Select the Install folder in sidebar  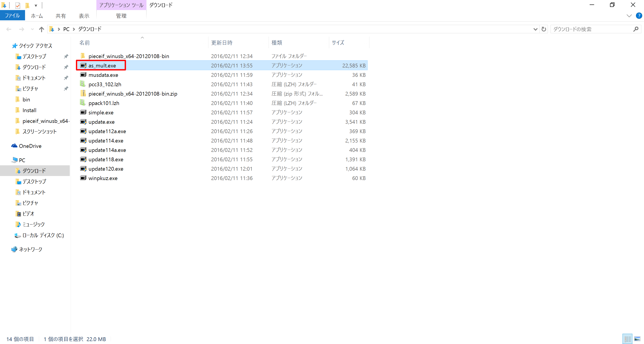[29, 110]
